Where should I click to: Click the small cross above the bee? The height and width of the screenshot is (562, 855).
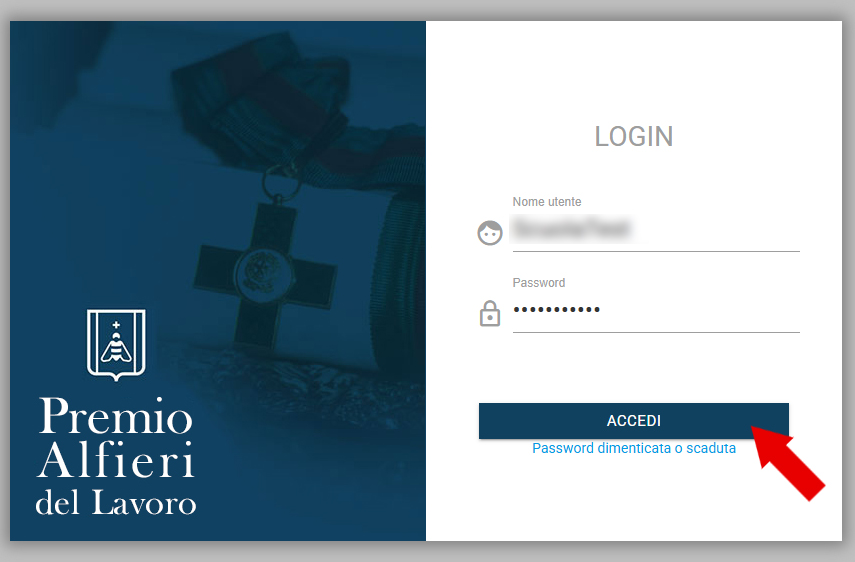click(116, 324)
